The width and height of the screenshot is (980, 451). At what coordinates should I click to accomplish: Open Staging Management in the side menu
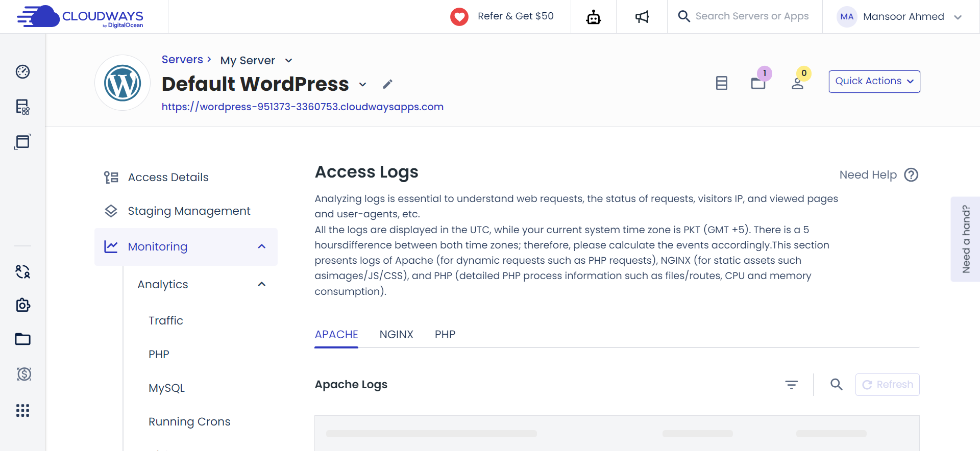click(189, 211)
